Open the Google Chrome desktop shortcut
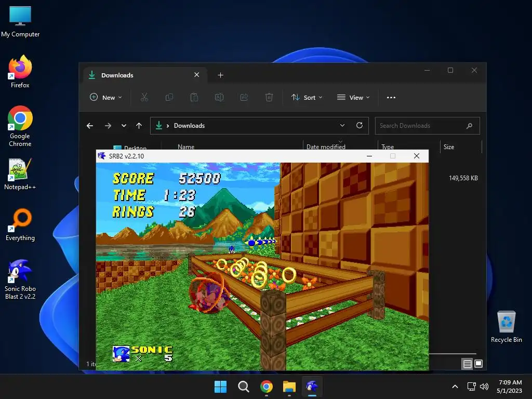This screenshot has height=399, width=532. (20, 126)
